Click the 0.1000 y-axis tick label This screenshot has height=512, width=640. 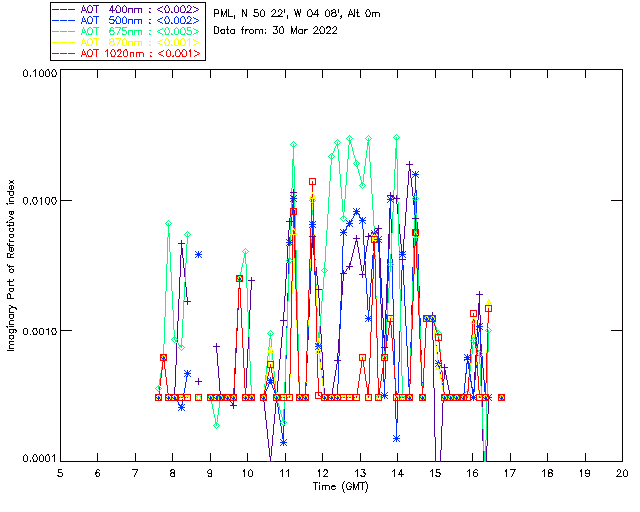click(40, 73)
